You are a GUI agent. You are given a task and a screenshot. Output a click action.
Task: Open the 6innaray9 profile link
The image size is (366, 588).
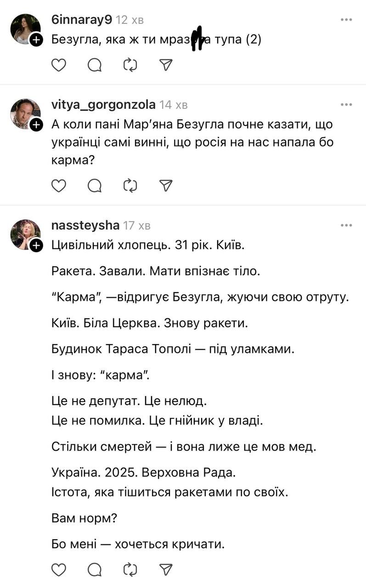click(x=82, y=20)
